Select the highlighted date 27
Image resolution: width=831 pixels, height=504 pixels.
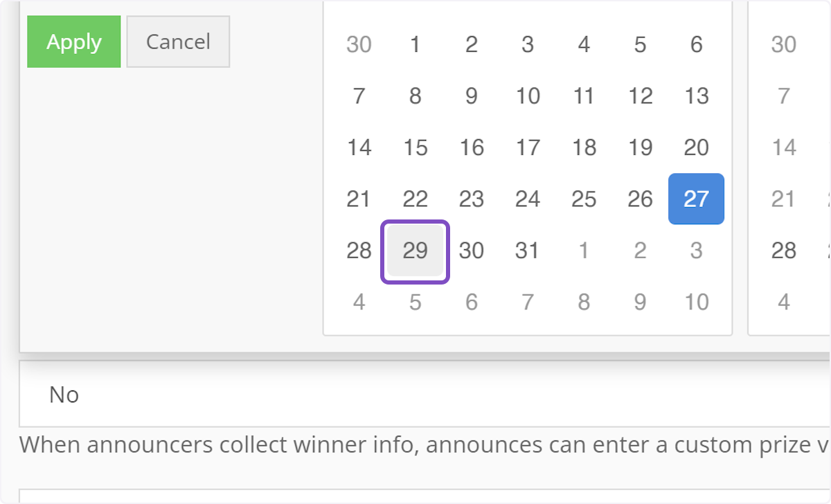coord(696,199)
